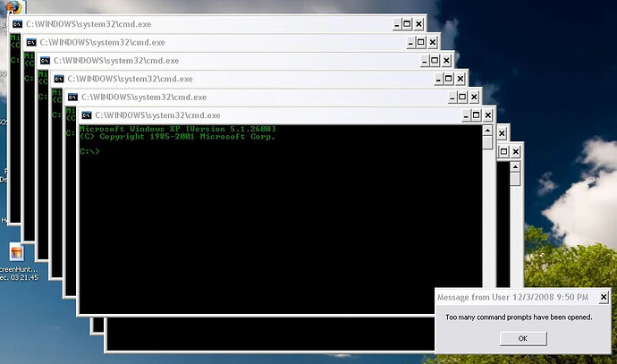The height and width of the screenshot is (364, 617).
Task: Click the scroll up arrow in the front cmd window
Action: (x=488, y=131)
